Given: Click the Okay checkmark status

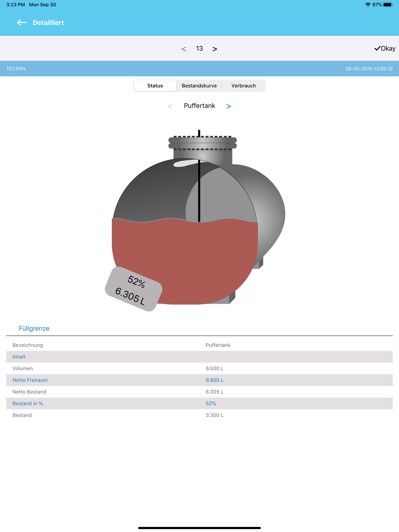Looking at the screenshot, I should pyautogui.click(x=385, y=48).
